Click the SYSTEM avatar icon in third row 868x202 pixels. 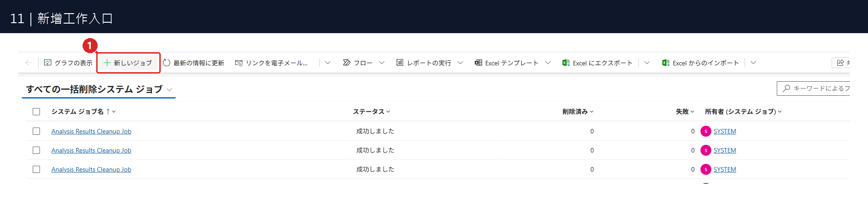(x=705, y=169)
